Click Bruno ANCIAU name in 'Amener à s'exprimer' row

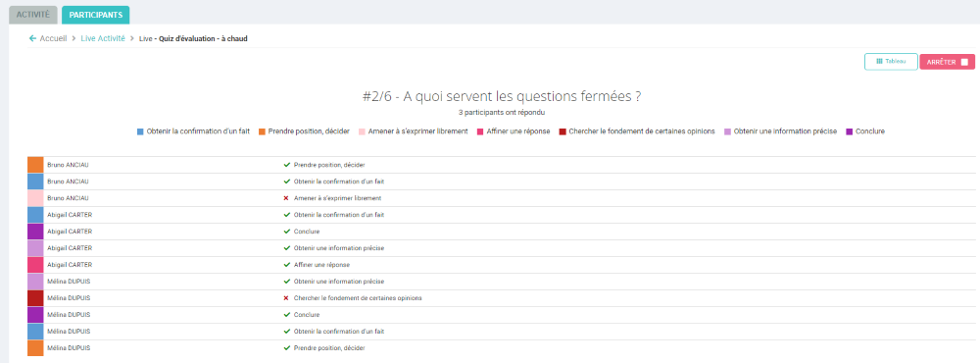(69, 198)
